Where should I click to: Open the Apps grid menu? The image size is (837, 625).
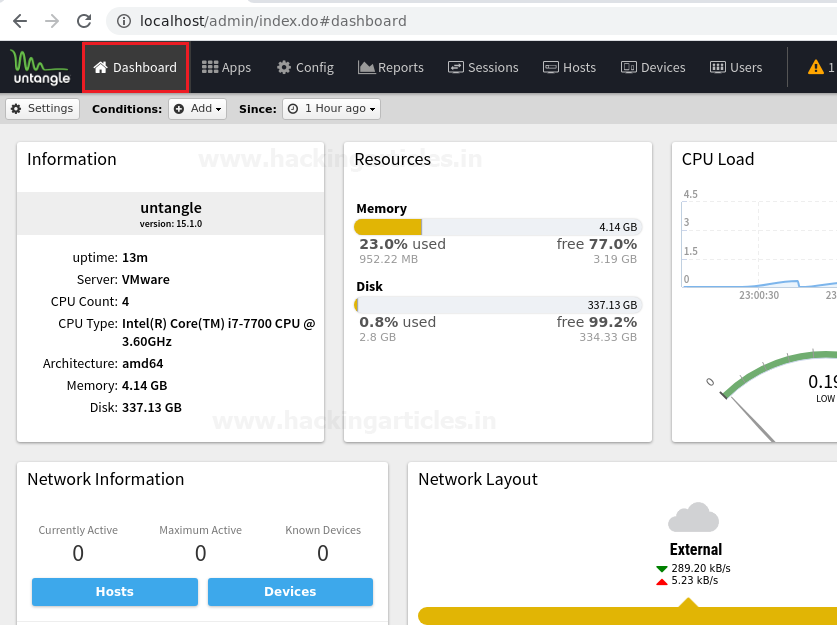(x=226, y=67)
